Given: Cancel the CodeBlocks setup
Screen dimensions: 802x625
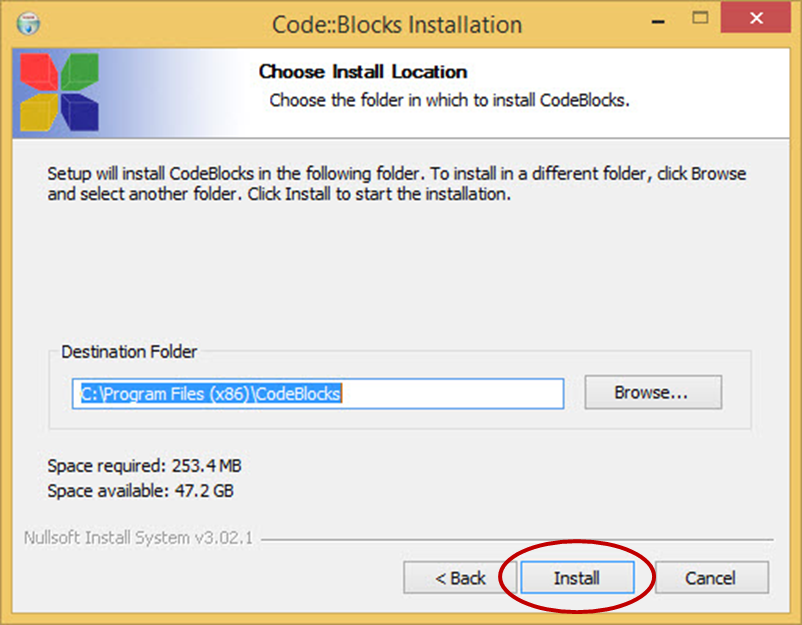Looking at the screenshot, I should pyautogui.click(x=711, y=578).
